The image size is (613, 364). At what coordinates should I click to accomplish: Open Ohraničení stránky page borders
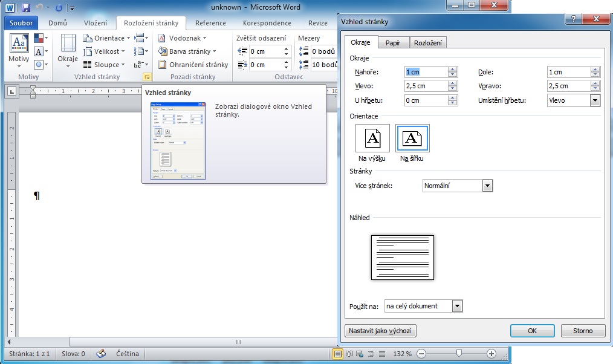[193, 65]
